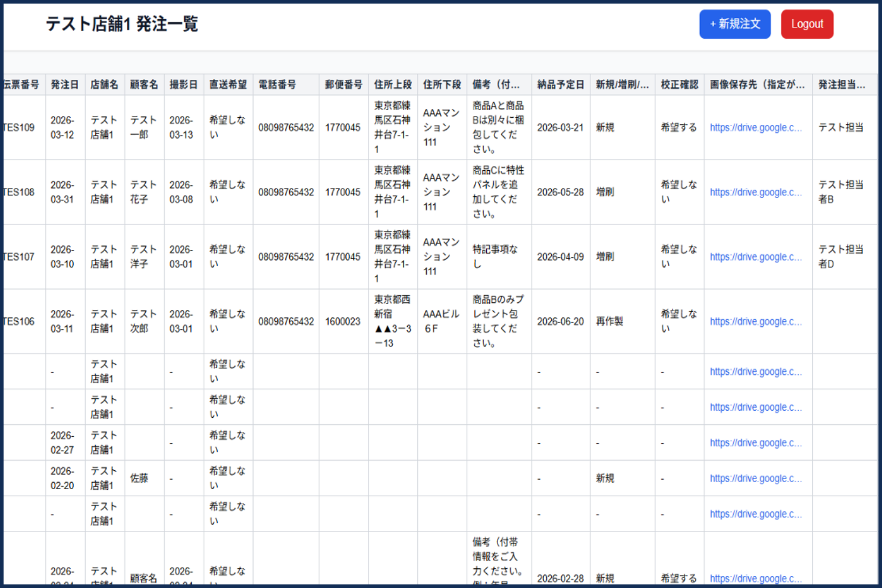882x588 pixels.
Task: Sort by 納品予定日 column header
Action: (x=560, y=85)
